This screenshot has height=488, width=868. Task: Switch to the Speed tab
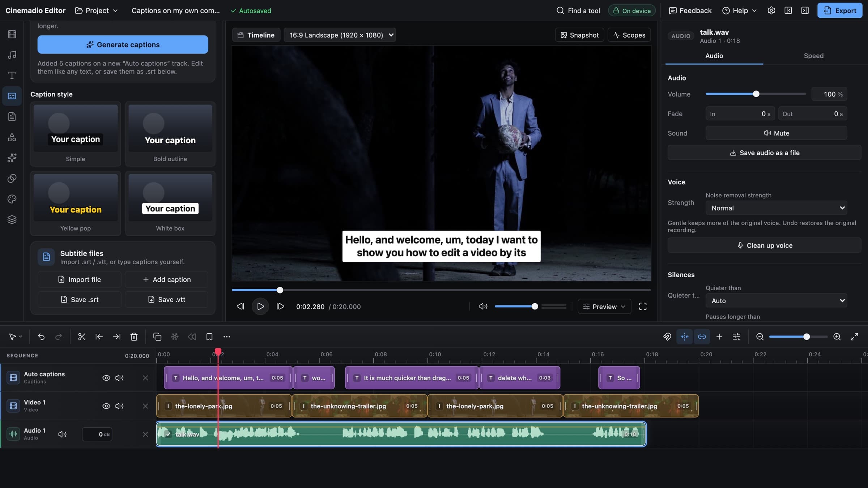(814, 56)
